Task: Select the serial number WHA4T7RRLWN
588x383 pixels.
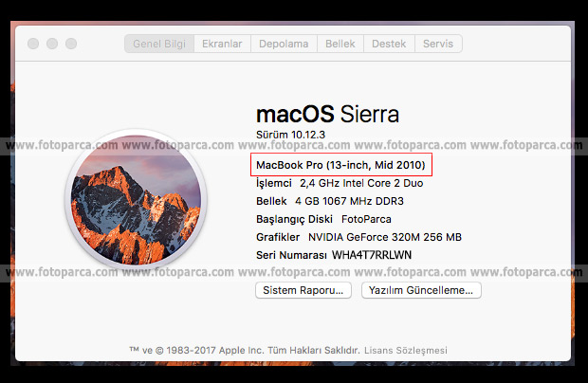Action: point(372,255)
